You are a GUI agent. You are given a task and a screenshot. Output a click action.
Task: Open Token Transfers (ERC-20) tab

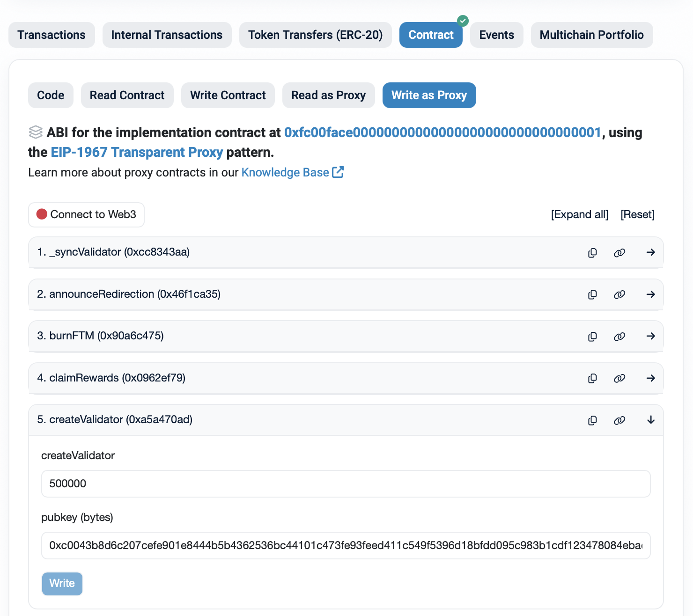click(315, 35)
